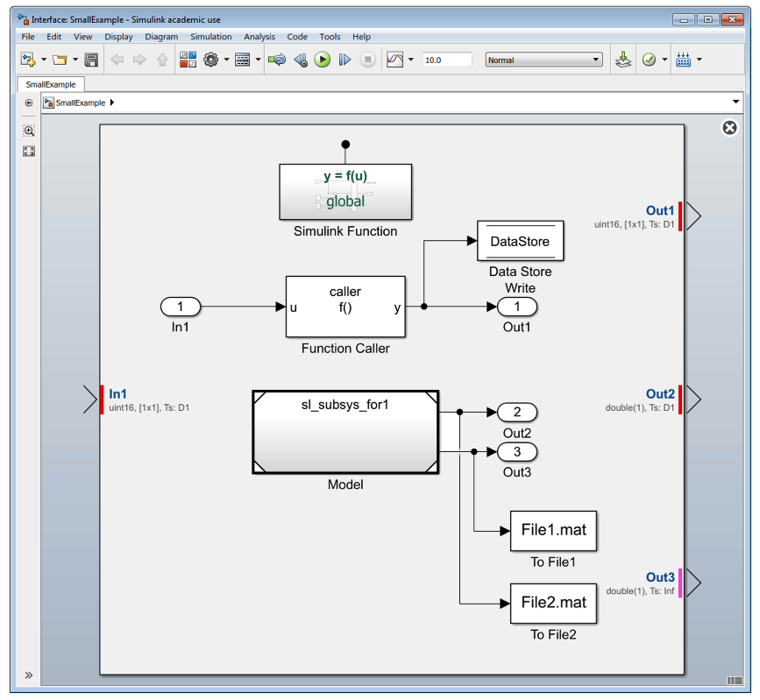Open the address bar history dropdown
This screenshot has height=700, width=760.
click(x=735, y=102)
